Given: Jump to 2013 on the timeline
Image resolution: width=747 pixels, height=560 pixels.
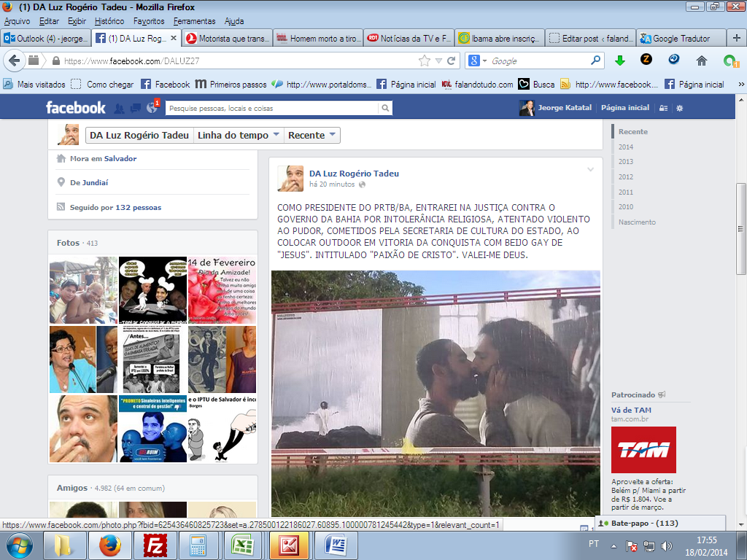Looking at the screenshot, I should (x=626, y=162).
